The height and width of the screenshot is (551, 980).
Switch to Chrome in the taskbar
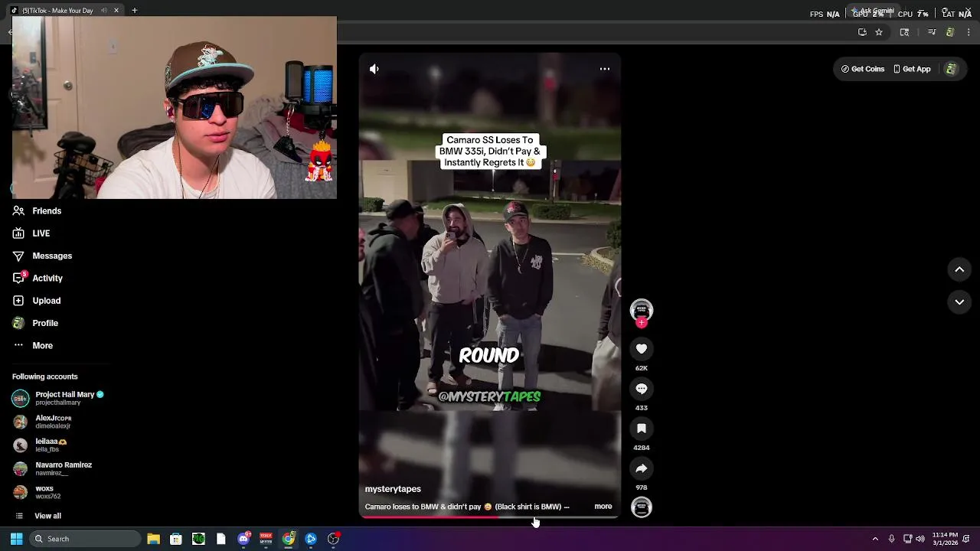[288, 539]
